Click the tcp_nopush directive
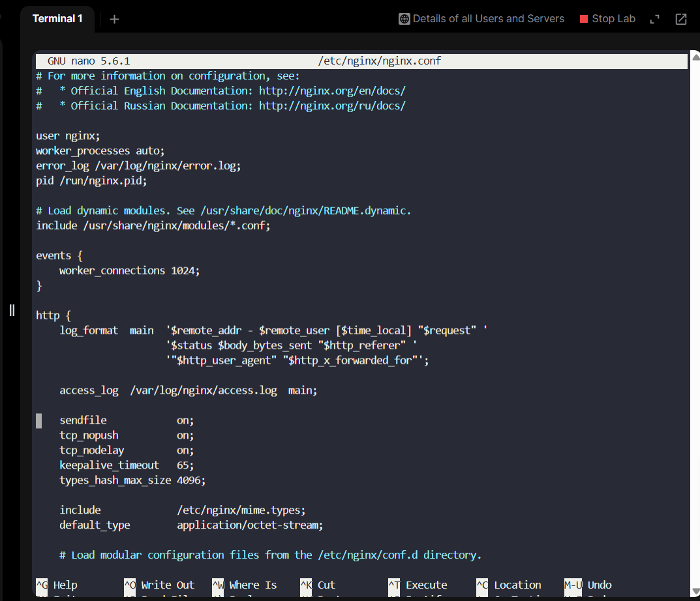 point(127,435)
